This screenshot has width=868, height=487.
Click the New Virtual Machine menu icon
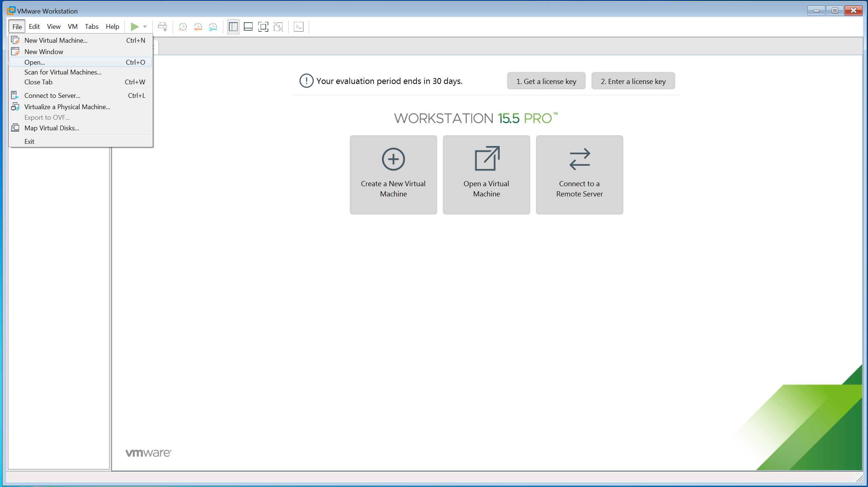click(15, 40)
